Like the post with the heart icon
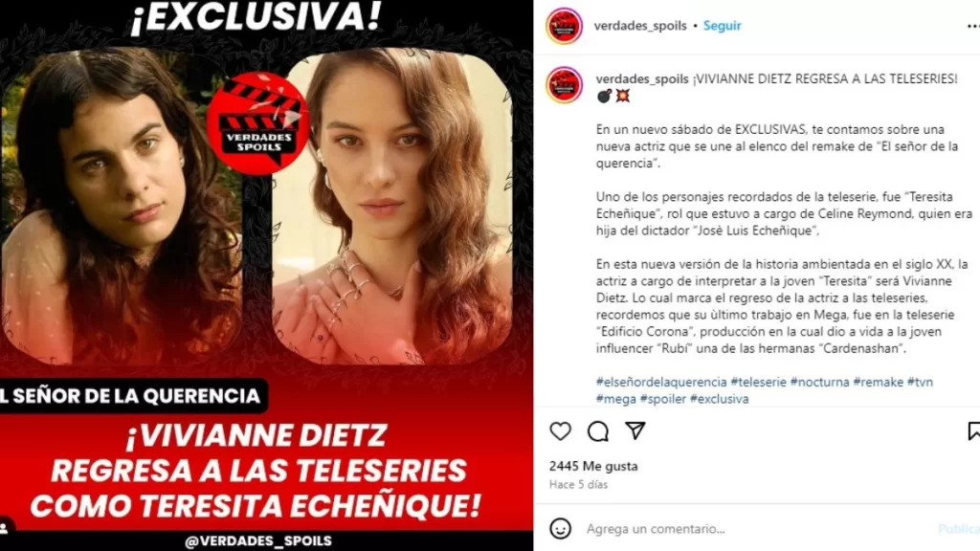The height and width of the screenshot is (551, 980). click(560, 431)
